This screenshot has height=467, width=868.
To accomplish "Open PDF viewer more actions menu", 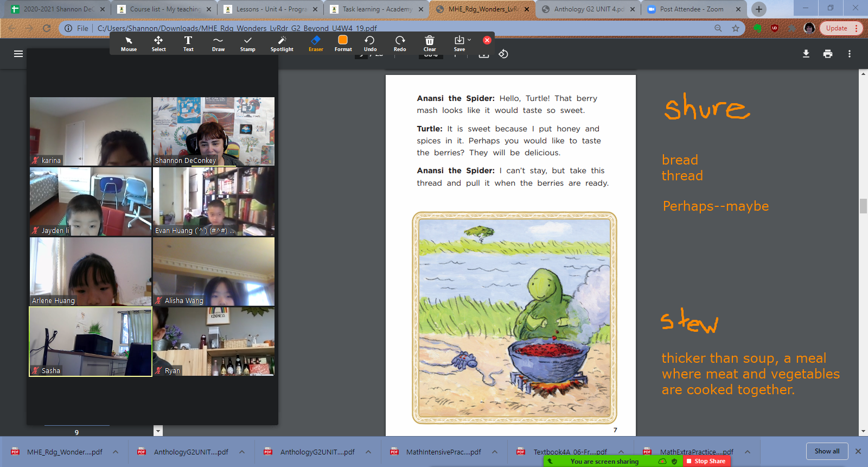I will [850, 54].
